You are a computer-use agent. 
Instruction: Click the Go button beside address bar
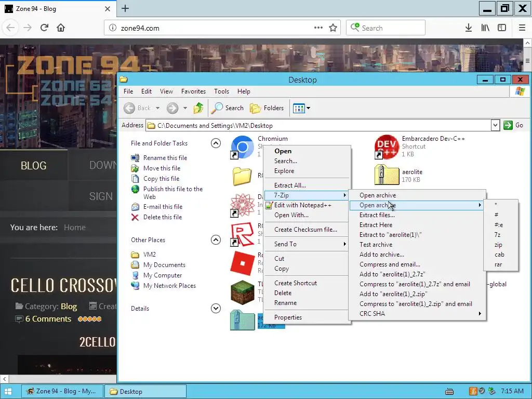[514, 125]
